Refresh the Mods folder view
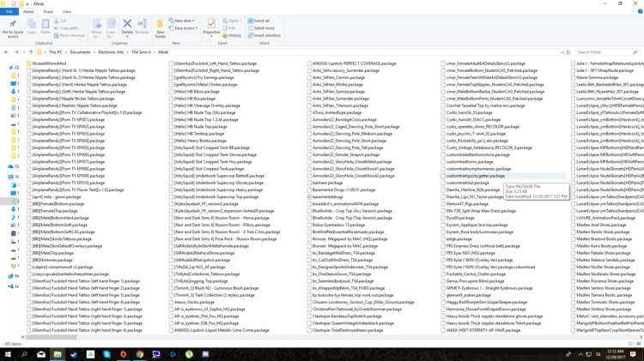 tap(568, 52)
